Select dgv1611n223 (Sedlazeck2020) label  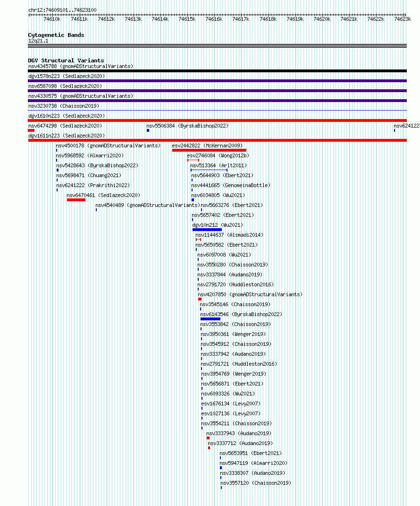point(67,136)
